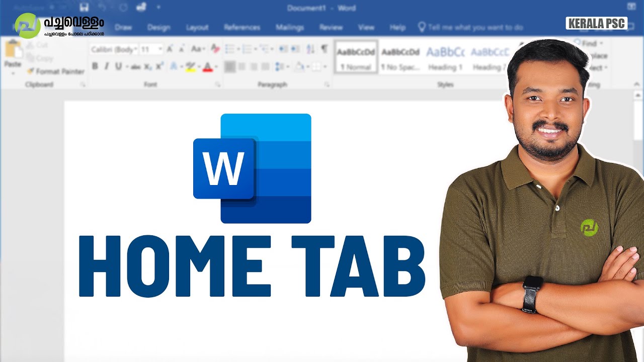644x362 pixels.
Task: Switch to the Mailings tab
Action: (x=290, y=28)
